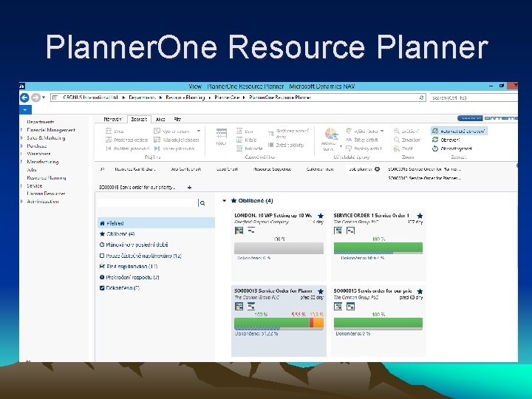Select Plánováno v poslední době filter
The height and width of the screenshot is (399, 532).
pyautogui.click(x=134, y=245)
